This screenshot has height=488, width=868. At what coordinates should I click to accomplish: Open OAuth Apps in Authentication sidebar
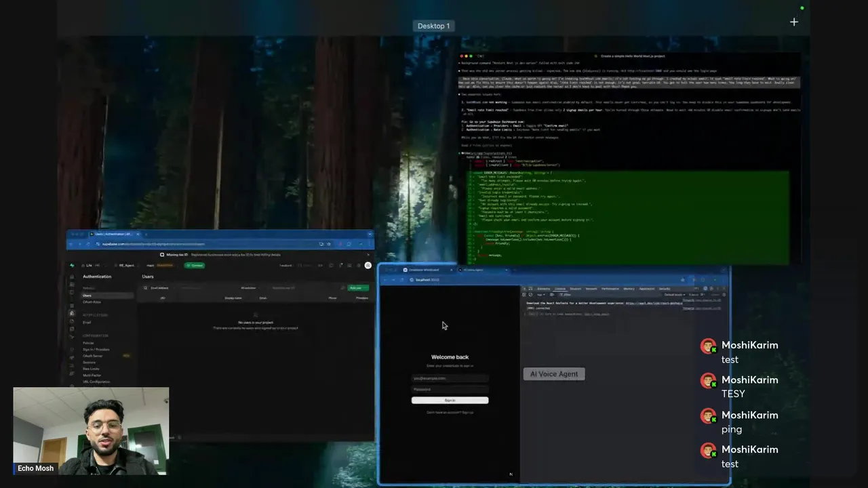(92, 302)
